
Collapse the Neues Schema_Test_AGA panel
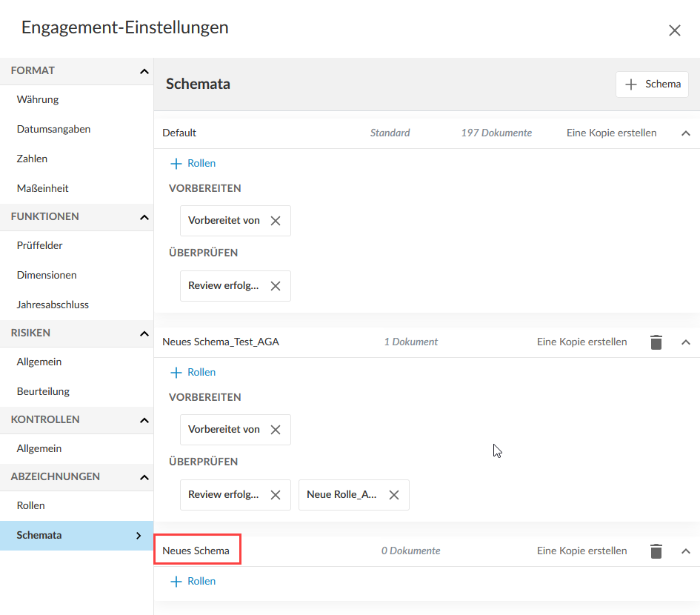[686, 342]
